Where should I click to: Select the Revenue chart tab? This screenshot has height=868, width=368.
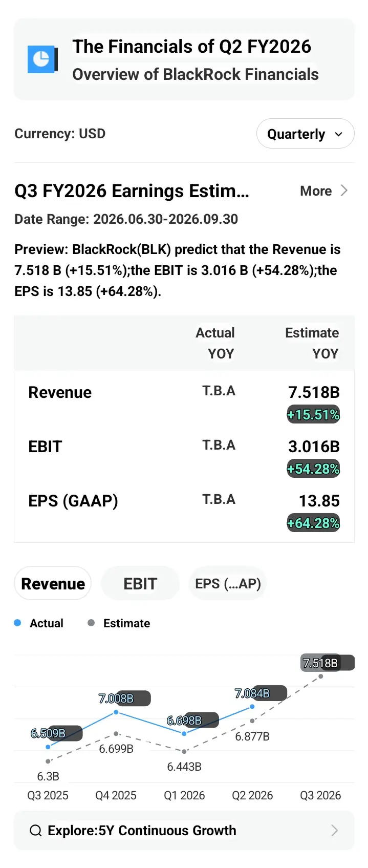tap(53, 583)
